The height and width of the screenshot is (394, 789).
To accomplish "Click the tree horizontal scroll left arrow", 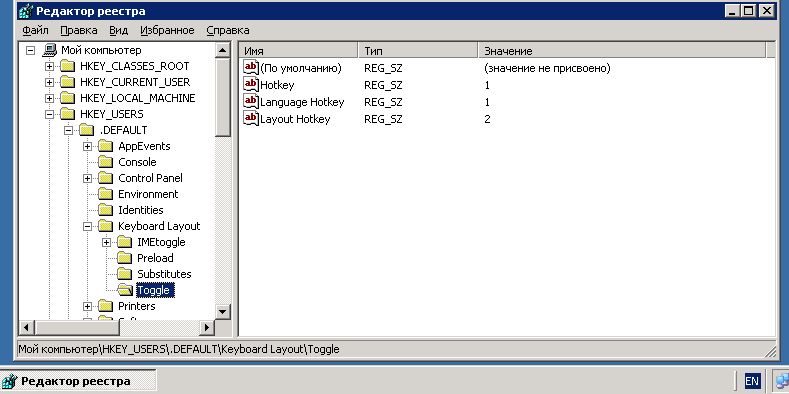I will (x=27, y=328).
